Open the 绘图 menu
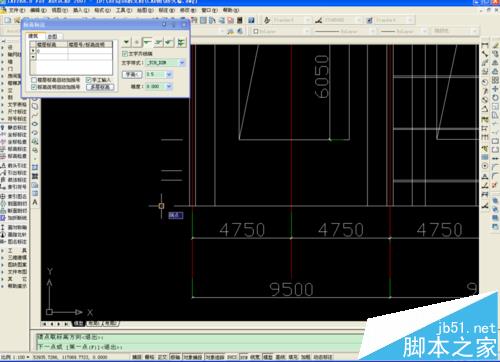Viewport: 500px width, 362px height. pyautogui.click(x=145, y=10)
